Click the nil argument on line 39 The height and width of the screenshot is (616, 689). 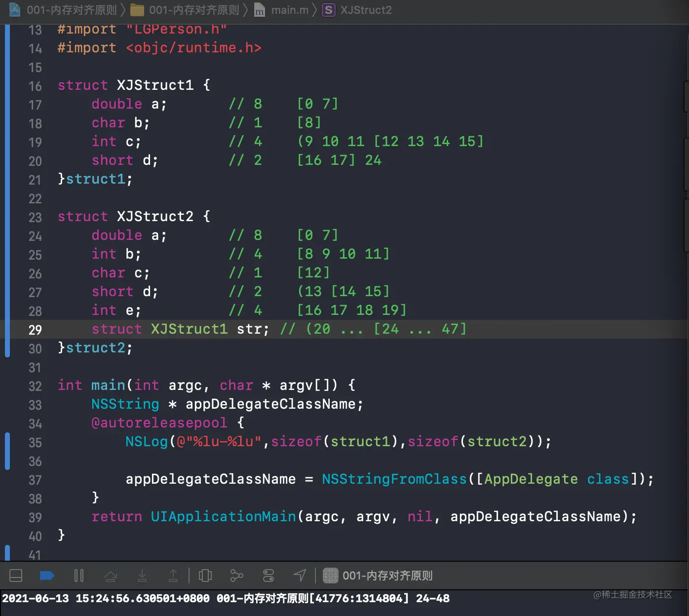420,517
